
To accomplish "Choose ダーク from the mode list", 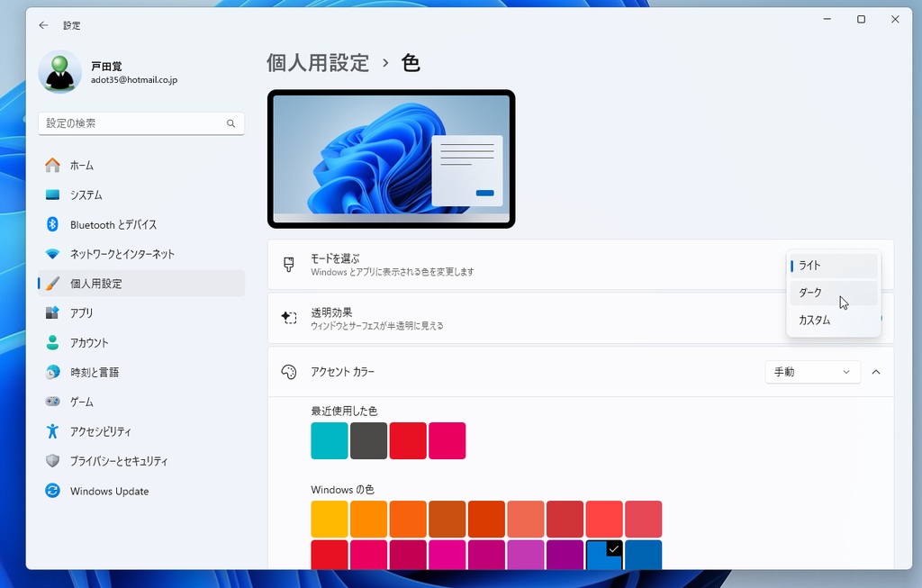I will pyautogui.click(x=833, y=293).
